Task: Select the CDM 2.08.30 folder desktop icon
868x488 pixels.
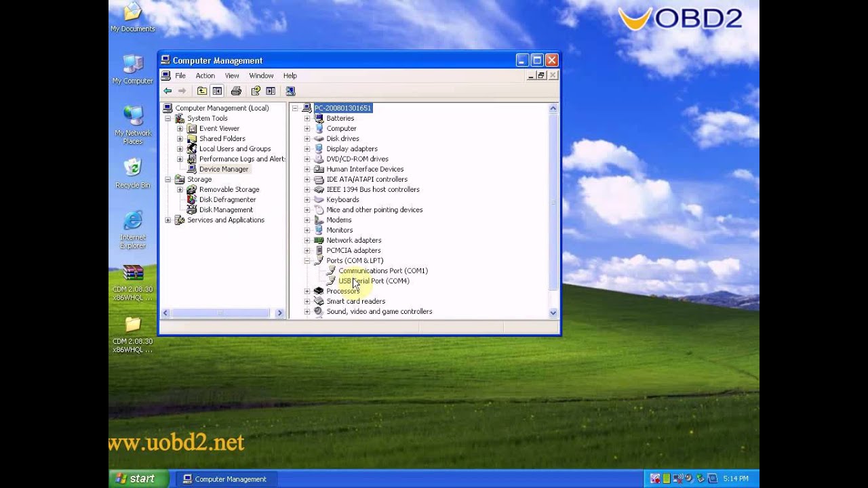Action: pos(133,334)
